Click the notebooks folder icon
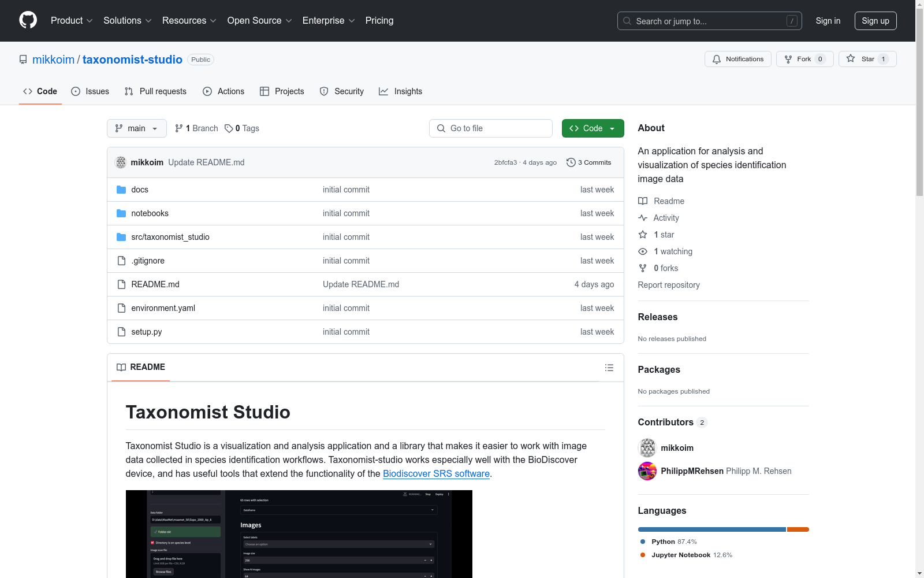924x578 pixels. pyautogui.click(x=121, y=213)
